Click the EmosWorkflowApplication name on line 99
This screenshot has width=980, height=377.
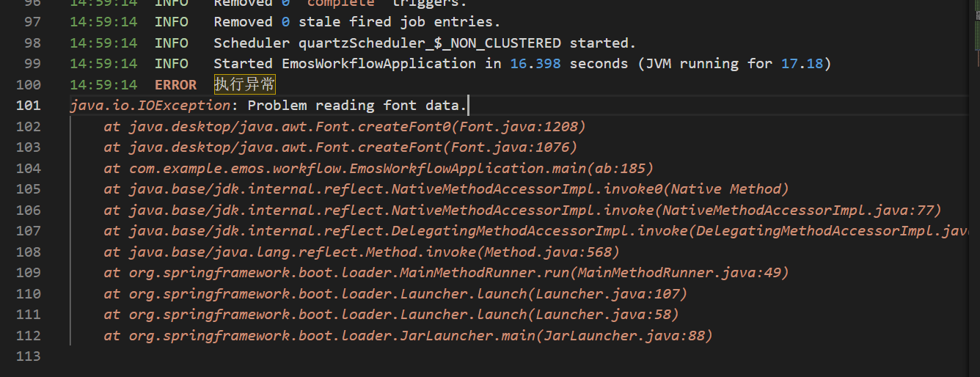(379, 64)
